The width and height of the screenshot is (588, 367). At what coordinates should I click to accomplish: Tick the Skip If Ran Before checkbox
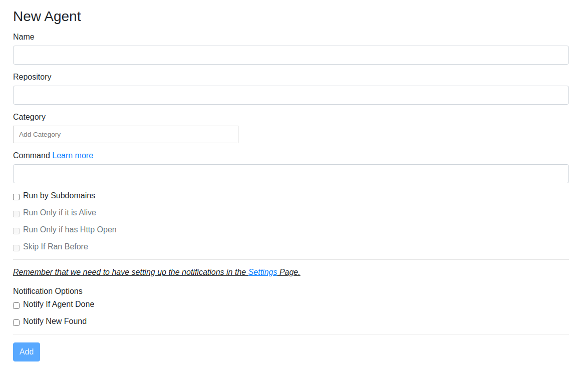click(17, 248)
